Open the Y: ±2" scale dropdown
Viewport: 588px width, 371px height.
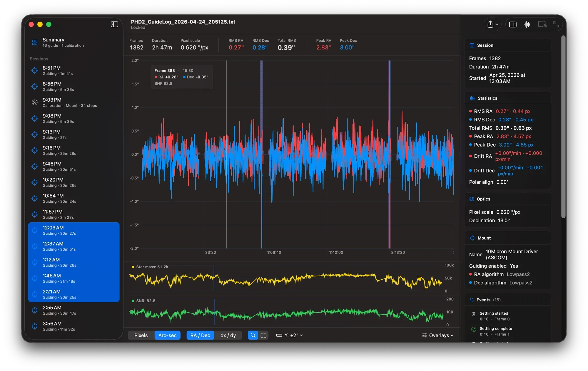click(290, 335)
